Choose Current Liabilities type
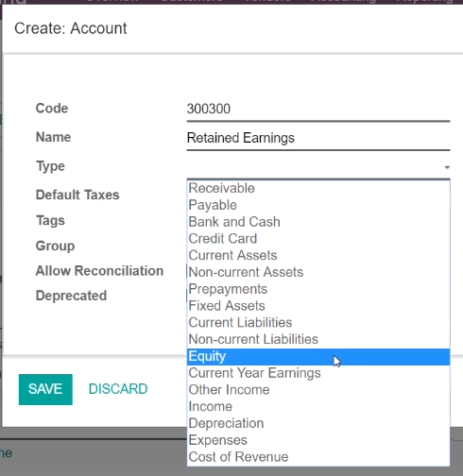The width and height of the screenshot is (463, 476). pos(318,322)
